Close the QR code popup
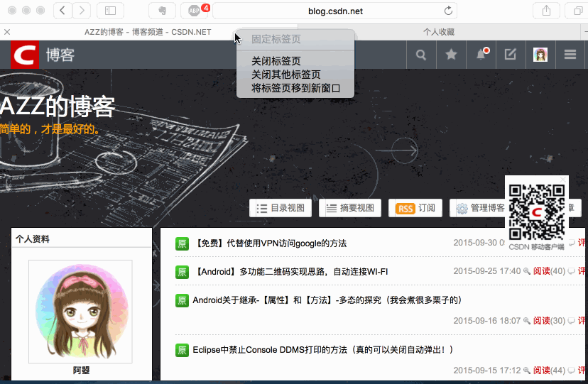Screen dimensions: 588x384 (x=562, y=180)
